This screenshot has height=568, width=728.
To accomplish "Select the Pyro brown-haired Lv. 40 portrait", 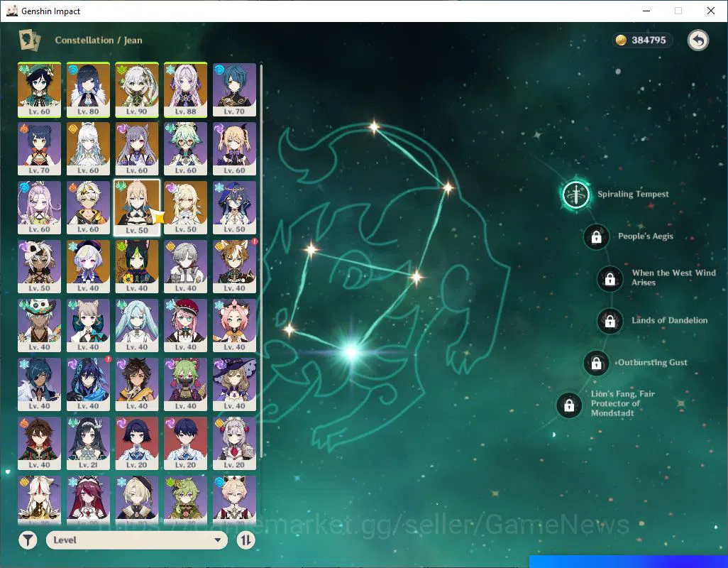I will coord(40,444).
